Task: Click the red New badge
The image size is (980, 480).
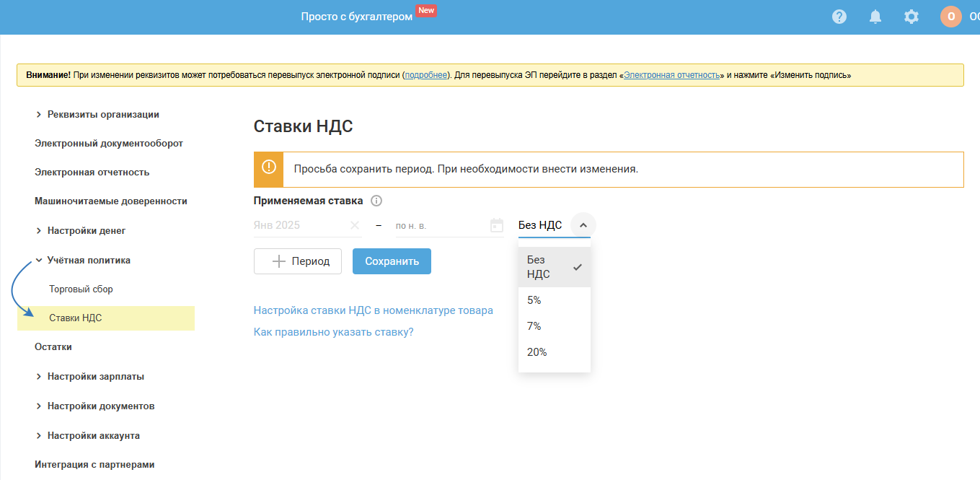Action: 426,11
